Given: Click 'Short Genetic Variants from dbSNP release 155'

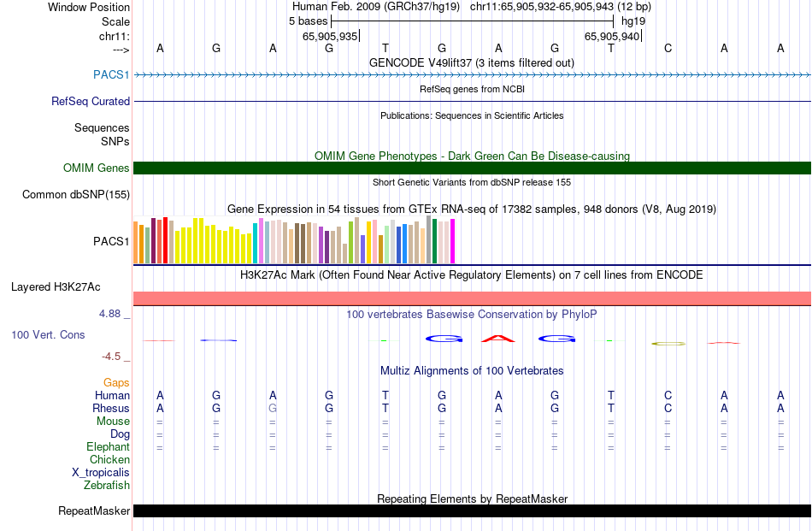Looking at the screenshot, I should point(472,182).
